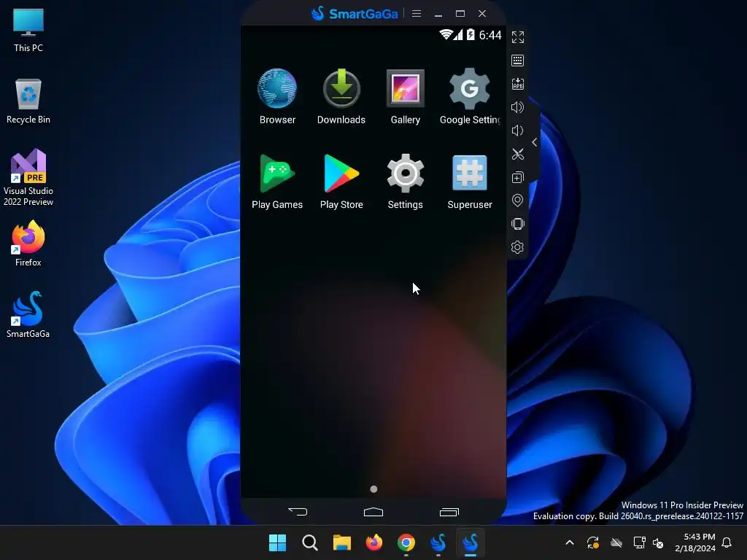Open Google Chrome from the taskbar
Image resolution: width=747 pixels, height=560 pixels.
tap(406, 542)
